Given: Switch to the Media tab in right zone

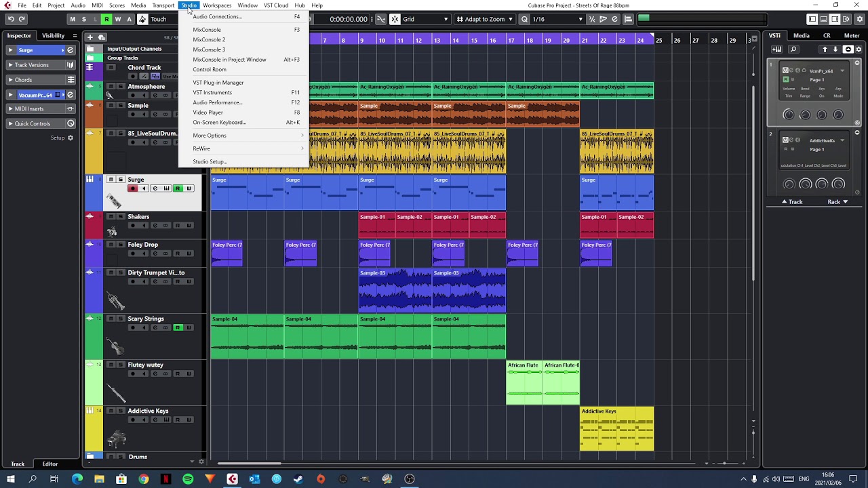Looking at the screenshot, I should 801,36.
